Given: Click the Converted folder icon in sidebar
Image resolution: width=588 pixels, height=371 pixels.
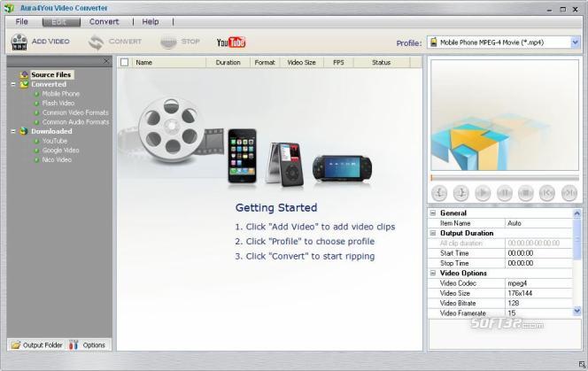Looking at the screenshot, I should [24, 84].
